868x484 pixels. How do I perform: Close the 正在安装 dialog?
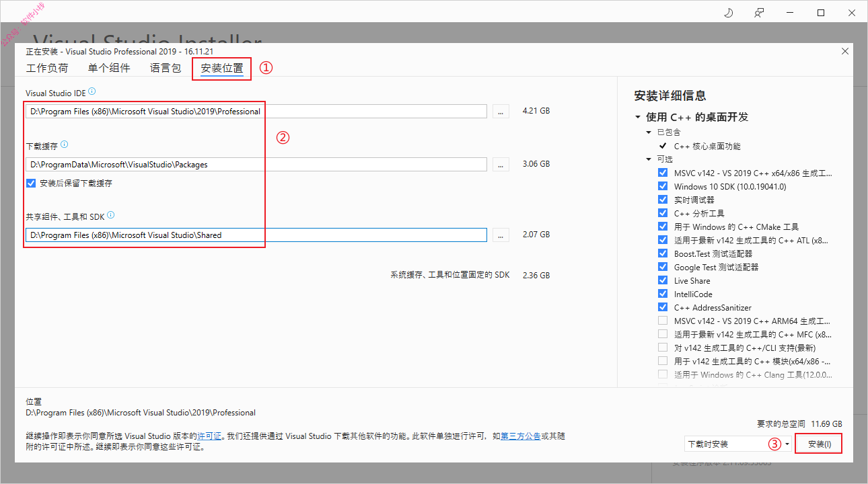tap(845, 51)
